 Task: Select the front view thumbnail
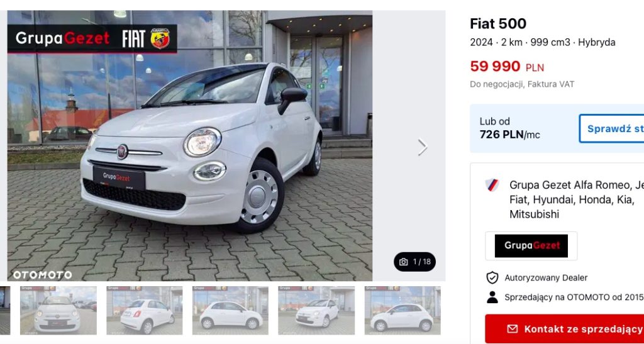click(x=58, y=310)
